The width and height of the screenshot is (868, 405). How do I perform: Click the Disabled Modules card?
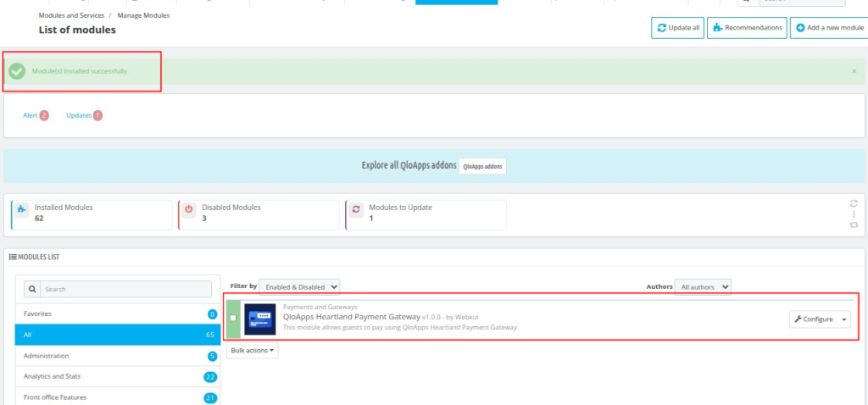(259, 214)
